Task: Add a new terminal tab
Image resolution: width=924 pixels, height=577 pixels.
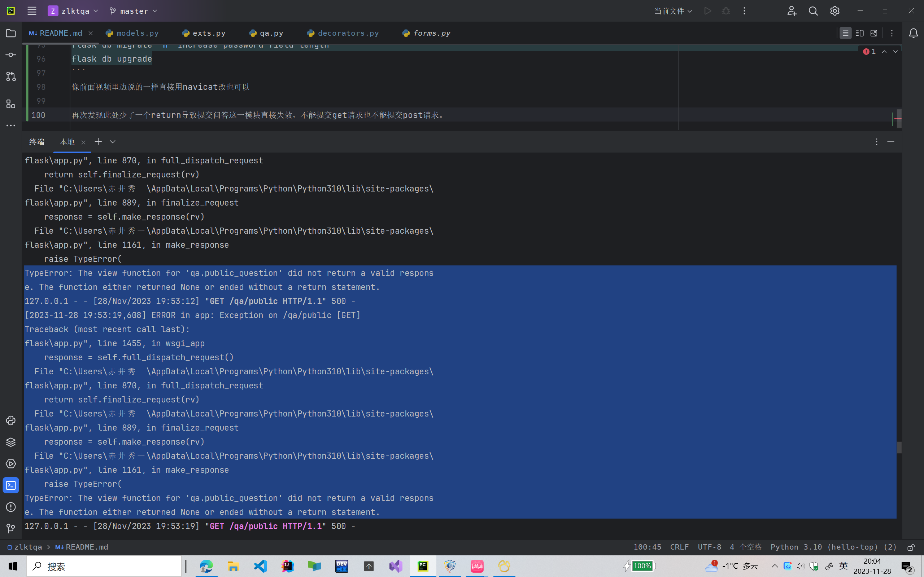Action: coord(98,142)
